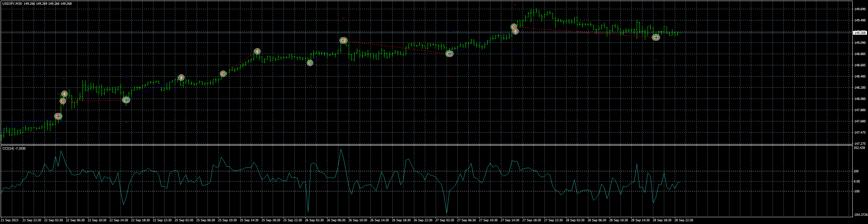The height and width of the screenshot is (224, 868).
Task: Select the green double-arrow marker above 27 Sep 02:30
Action: pos(449,54)
